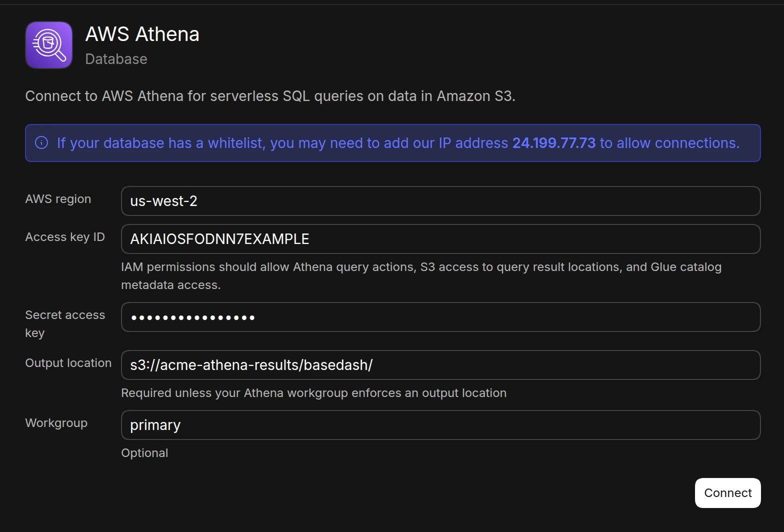Click the 'Optional' hint under Workgroup
This screenshot has height=532, width=784.
point(144,453)
